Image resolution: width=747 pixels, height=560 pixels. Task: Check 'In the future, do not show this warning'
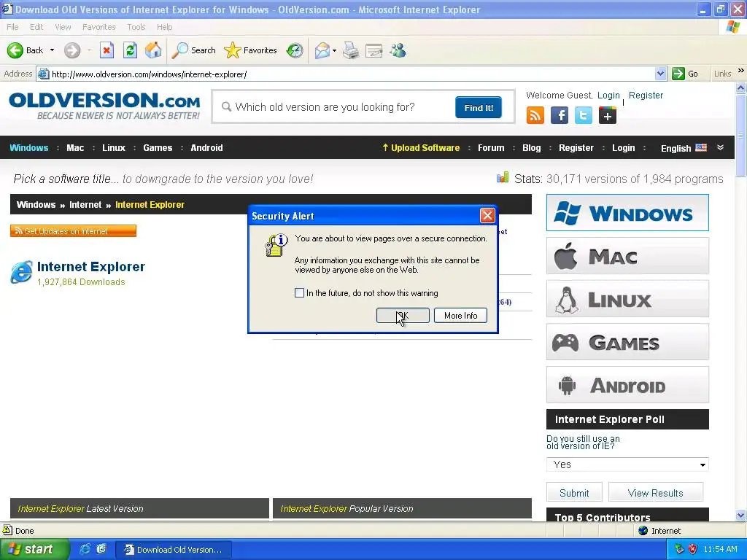pyautogui.click(x=299, y=293)
